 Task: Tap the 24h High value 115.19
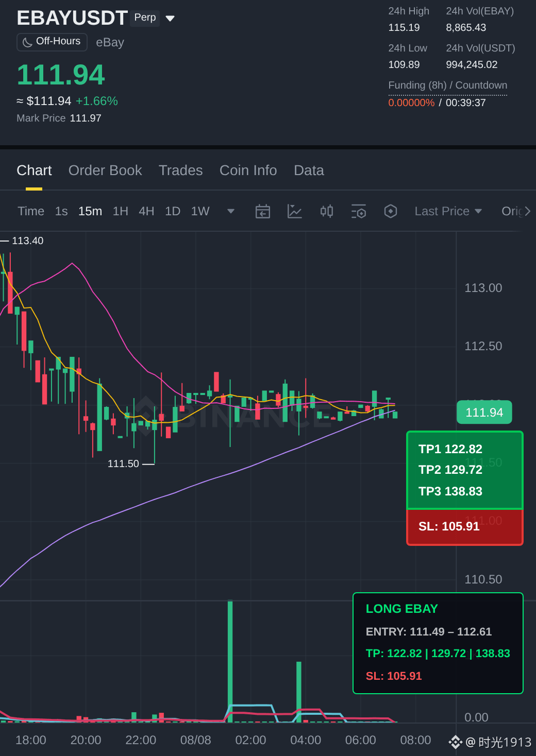404,28
